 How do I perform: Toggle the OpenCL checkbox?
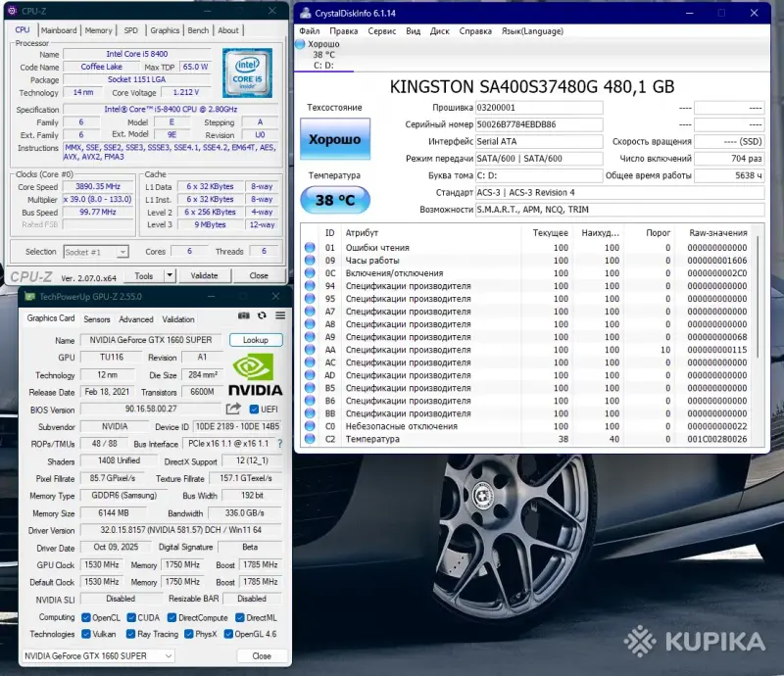(x=86, y=617)
